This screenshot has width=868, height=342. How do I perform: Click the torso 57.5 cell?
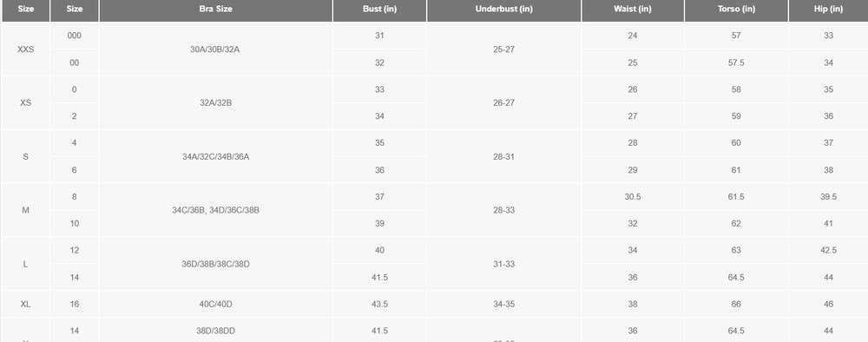pos(736,62)
